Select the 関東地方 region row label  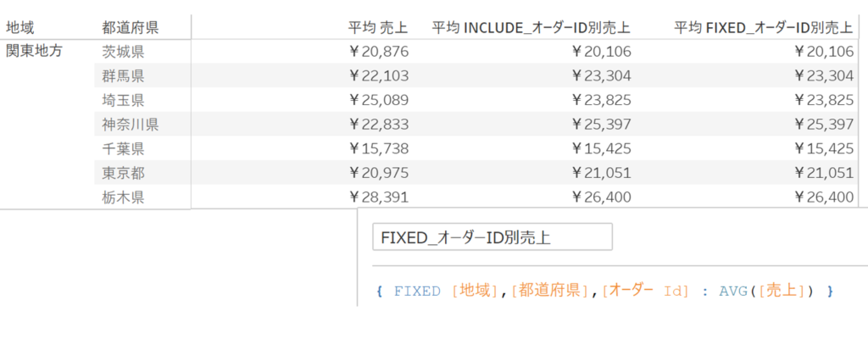coord(33,51)
